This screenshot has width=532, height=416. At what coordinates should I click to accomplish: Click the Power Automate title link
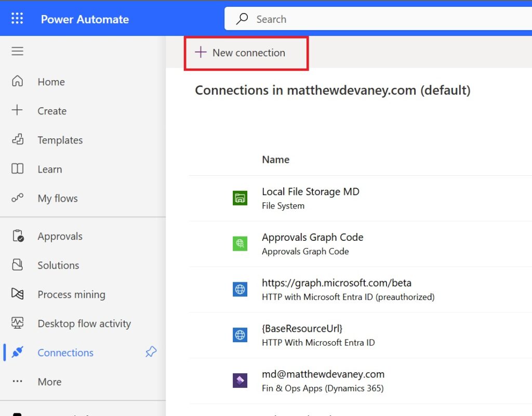pyautogui.click(x=85, y=19)
